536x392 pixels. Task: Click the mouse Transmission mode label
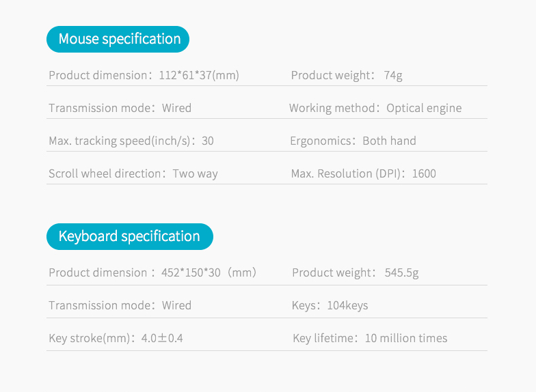click(103, 108)
